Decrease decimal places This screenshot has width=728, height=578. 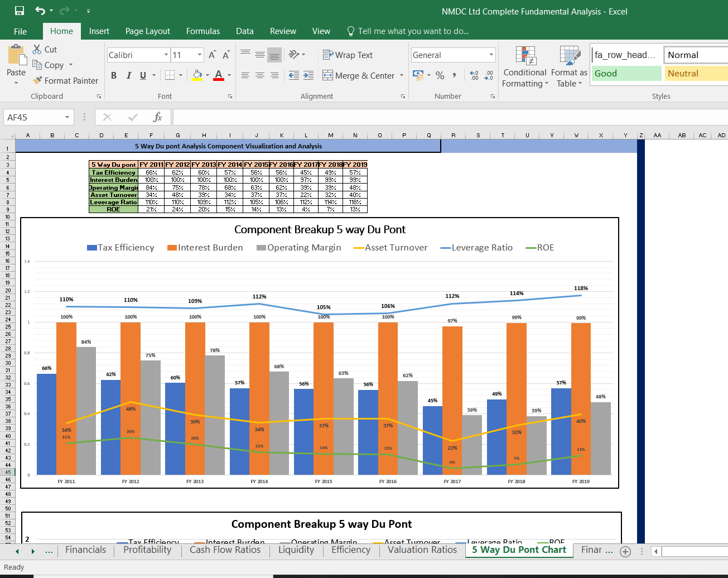tap(489, 75)
